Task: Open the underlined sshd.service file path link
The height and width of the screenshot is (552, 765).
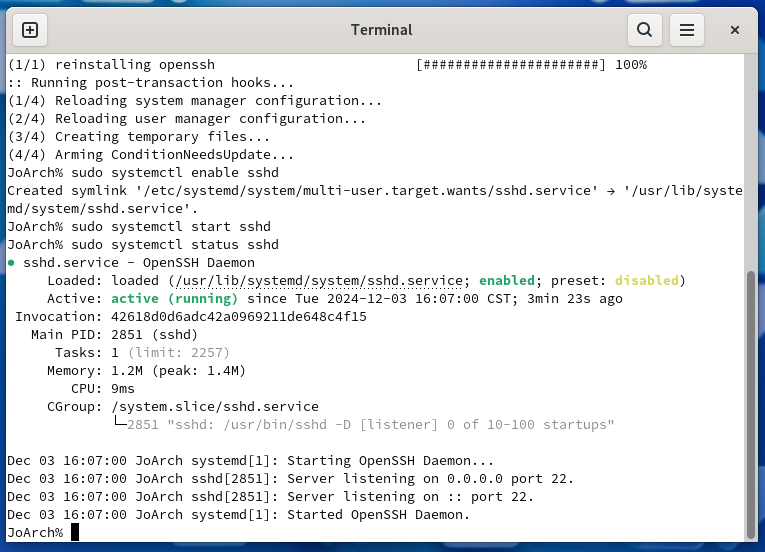Action: pyautogui.click(x=321, y=281)
